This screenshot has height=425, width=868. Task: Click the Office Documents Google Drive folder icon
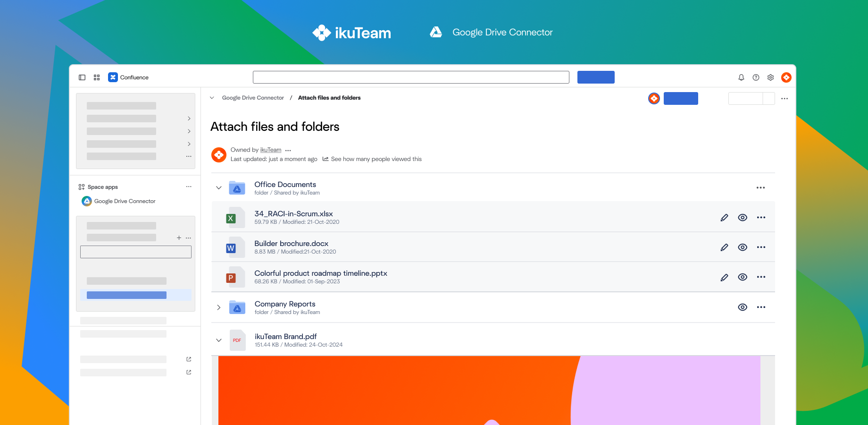click(x=237, y=187)
